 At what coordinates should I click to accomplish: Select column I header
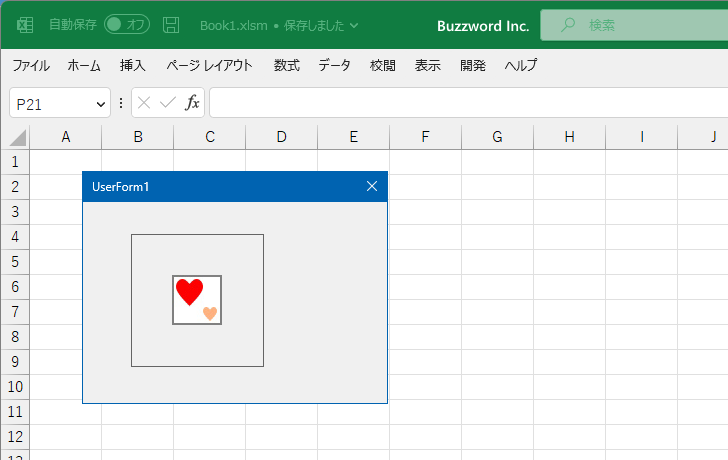point(641,137)
